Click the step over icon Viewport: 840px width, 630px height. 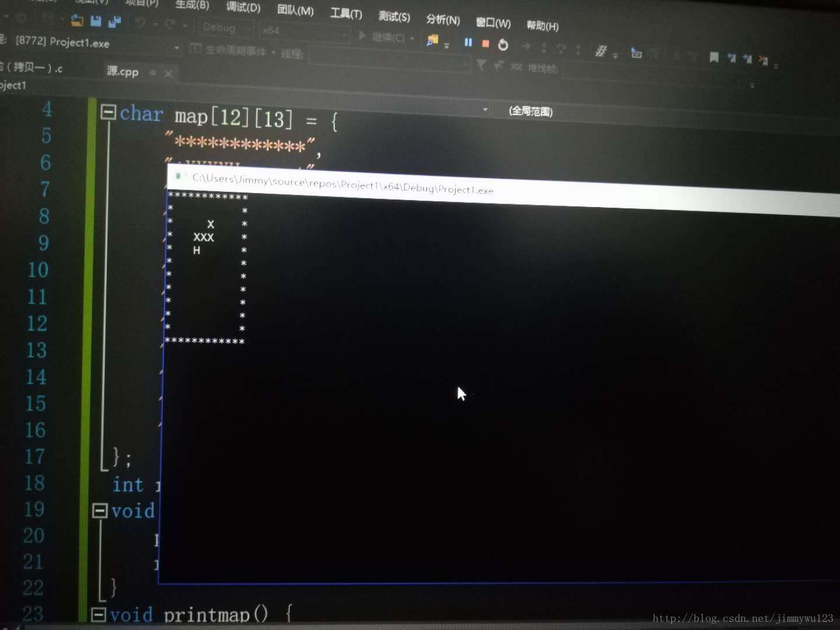pyautogui.click(x=561, y=48)
